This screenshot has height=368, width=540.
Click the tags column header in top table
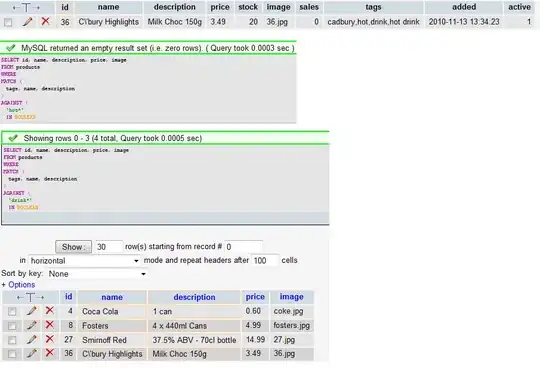pyautogui.click(x=373, y=7)
